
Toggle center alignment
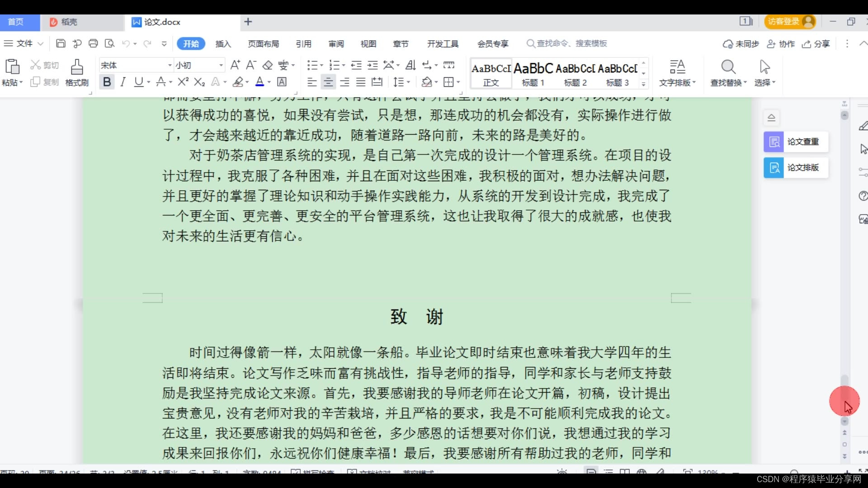(x=328, y=82)
